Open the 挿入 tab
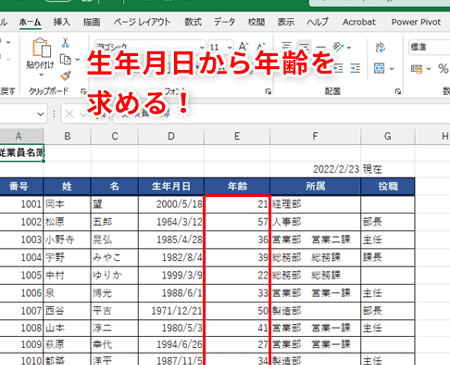The width and height of the screenshot is (450, 365). (62, 22)
